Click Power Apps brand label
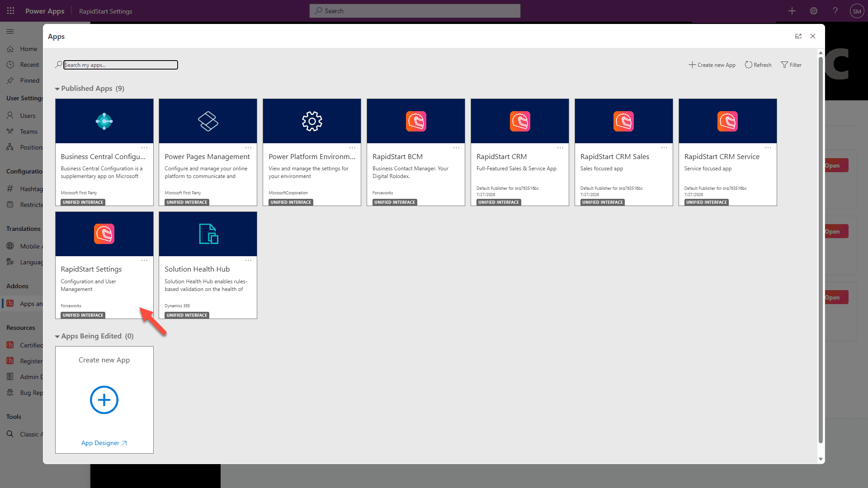 (45, 11)
